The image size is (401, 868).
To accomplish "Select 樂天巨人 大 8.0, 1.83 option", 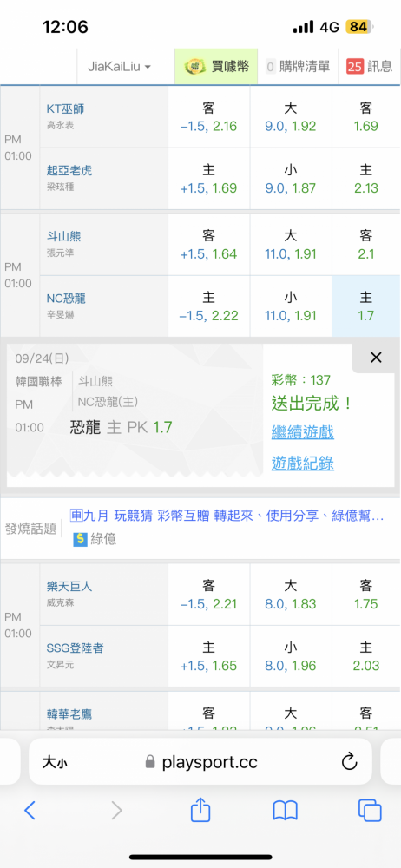I will coord(290,595).
